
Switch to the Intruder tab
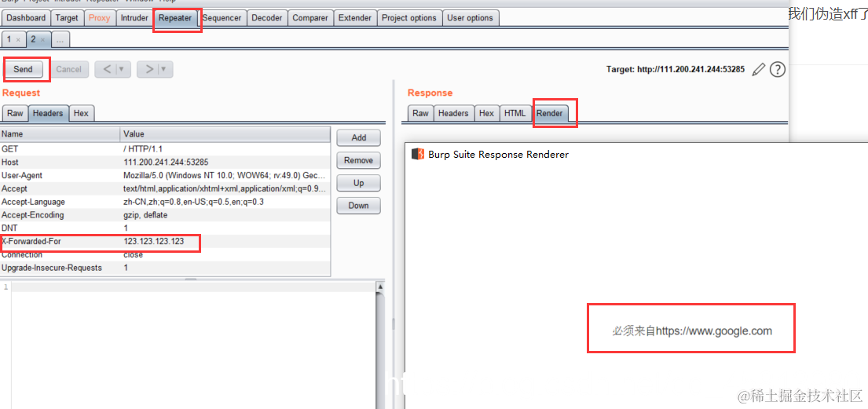pos(134,18)
